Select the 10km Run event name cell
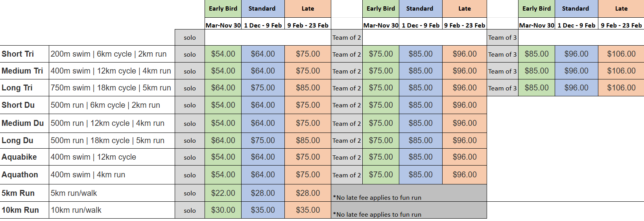This screenshot has width=644, height=221. pos(20,210)
